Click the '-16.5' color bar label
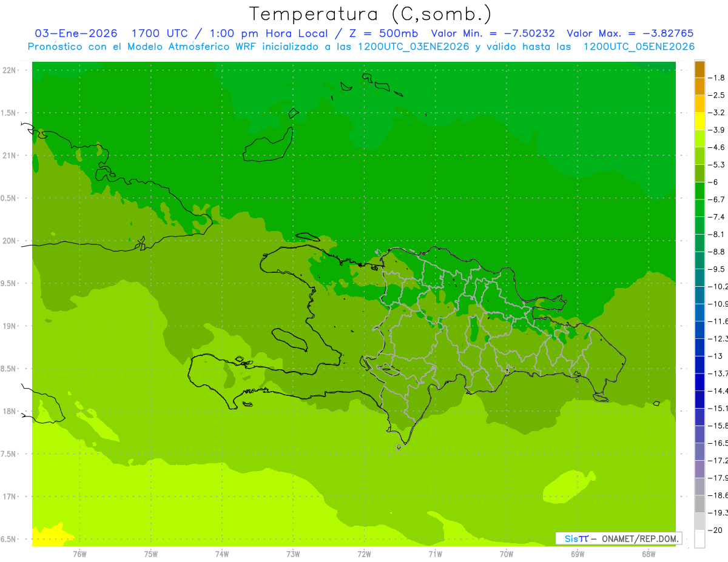Screen dimensions: 728x562 718,443
